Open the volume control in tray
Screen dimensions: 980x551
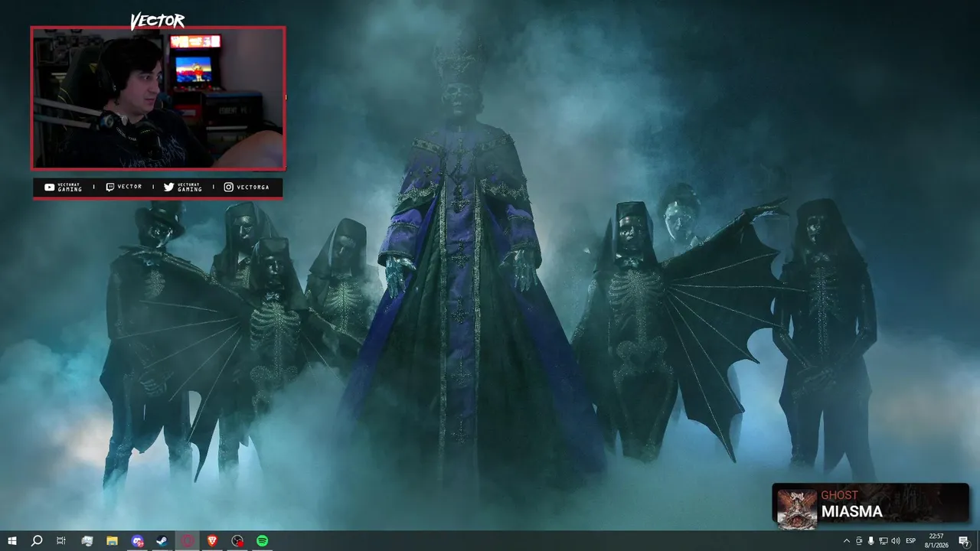[x=896, y=541]
